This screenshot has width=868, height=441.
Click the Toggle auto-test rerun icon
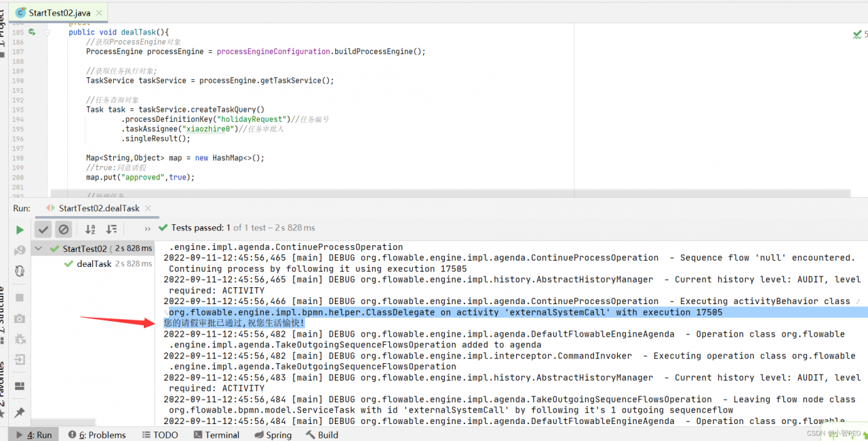click(20, 271)
